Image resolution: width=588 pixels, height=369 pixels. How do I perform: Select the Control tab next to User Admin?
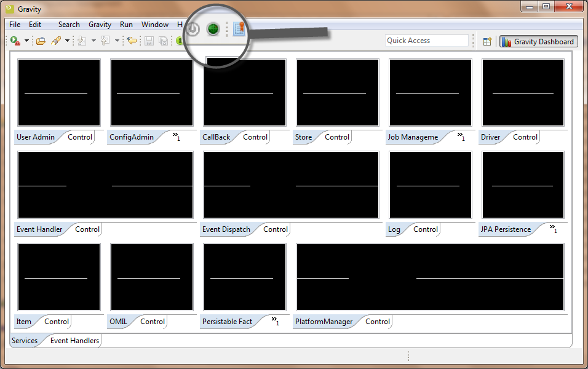(x=80, y=137)
